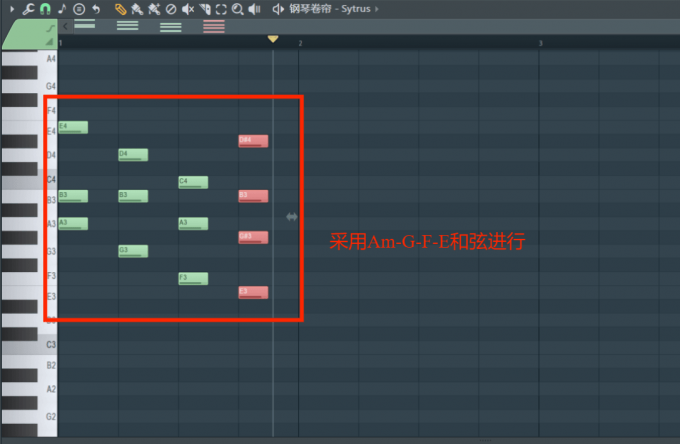The image size is (680, 444).
Task: Toggle the magnet snap-to-grid option
Action: click(x=45, y=9)
